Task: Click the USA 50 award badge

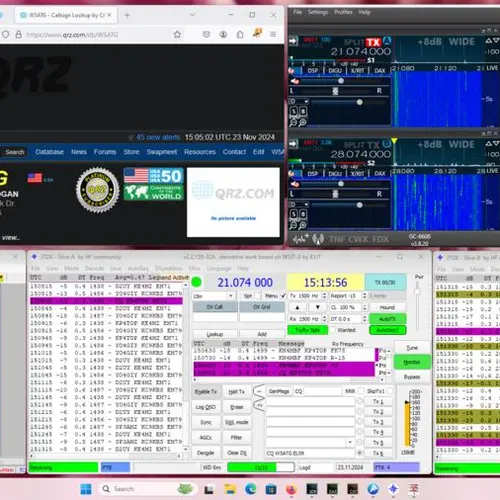Action: (153, 175)
